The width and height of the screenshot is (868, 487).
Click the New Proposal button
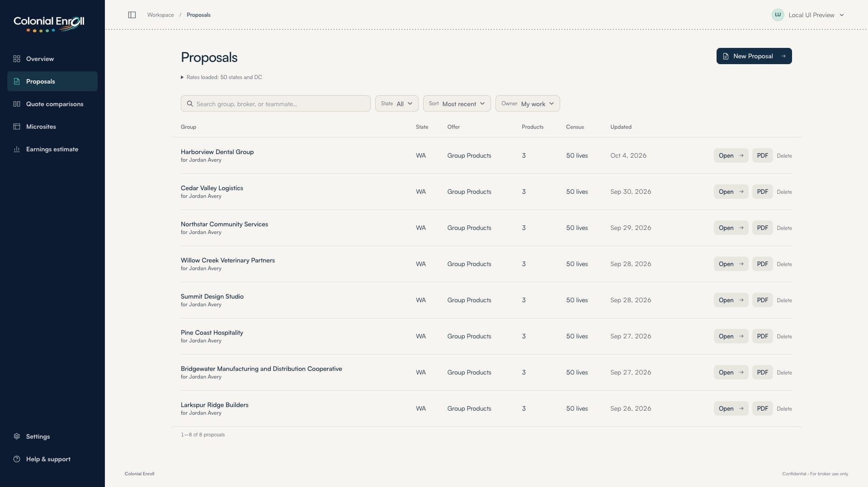754,56
